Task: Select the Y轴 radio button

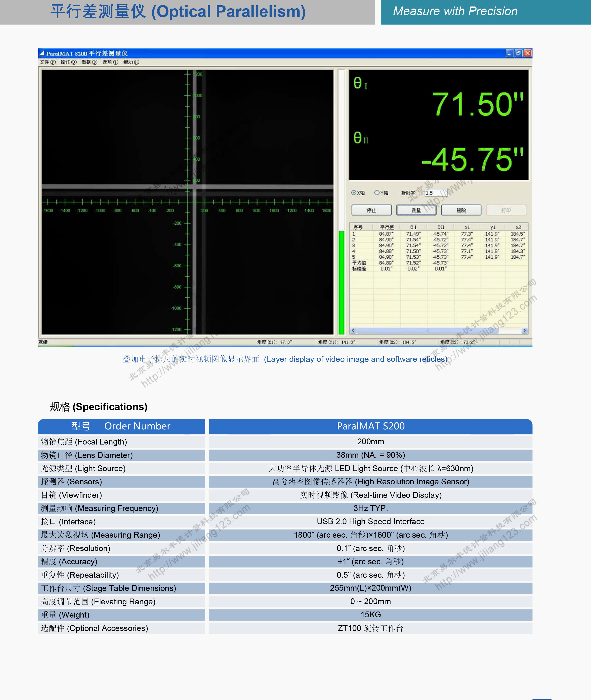Action: (377, 192)
